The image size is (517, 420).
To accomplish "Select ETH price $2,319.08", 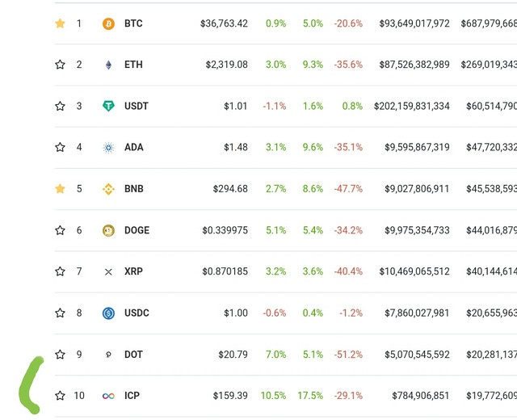I will tap(226, 65).
